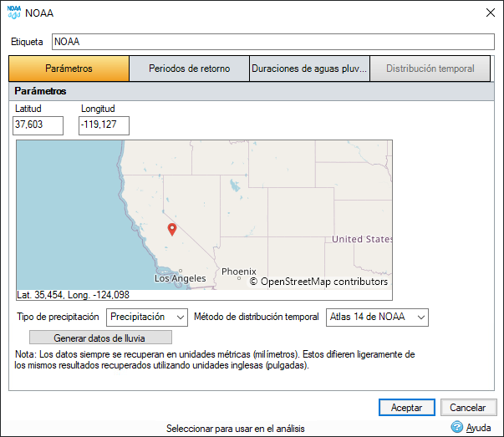
Task: Click the Los Angeles label on map
Action: click(x=180, y=278)
